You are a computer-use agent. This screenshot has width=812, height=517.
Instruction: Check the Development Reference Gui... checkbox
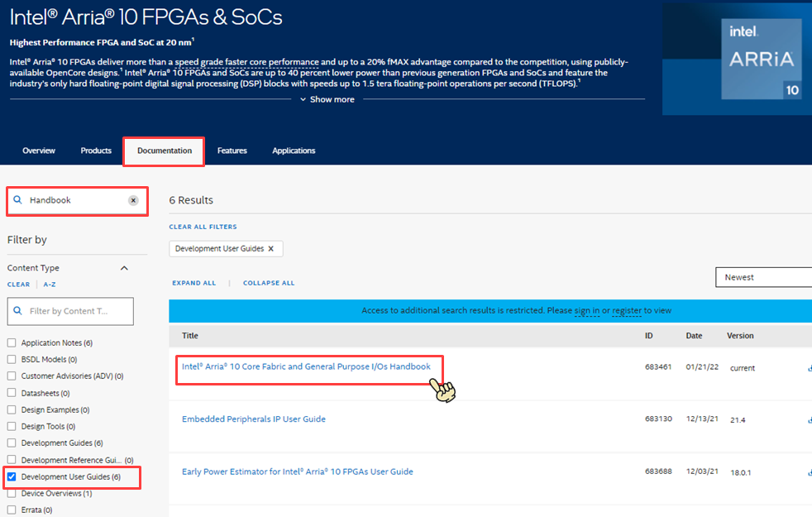click(x=12, y=459)
